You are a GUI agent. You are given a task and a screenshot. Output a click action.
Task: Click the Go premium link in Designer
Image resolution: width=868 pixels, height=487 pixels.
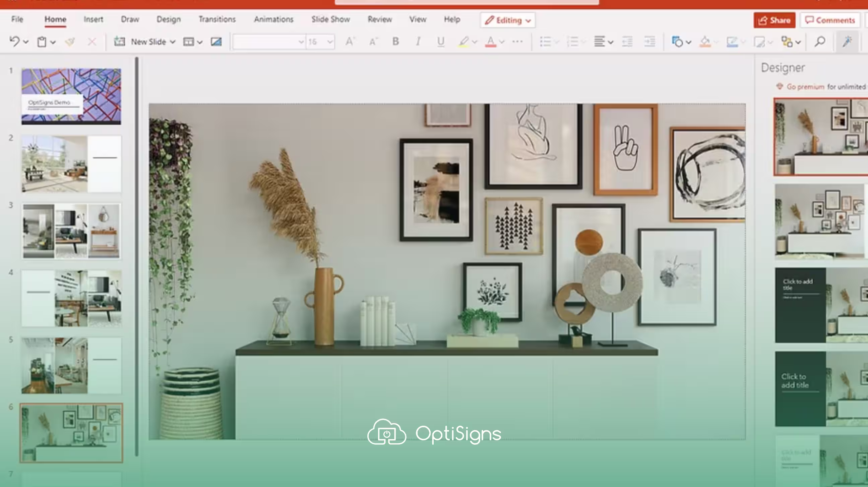pyautogui.click(x=806, y=87)
